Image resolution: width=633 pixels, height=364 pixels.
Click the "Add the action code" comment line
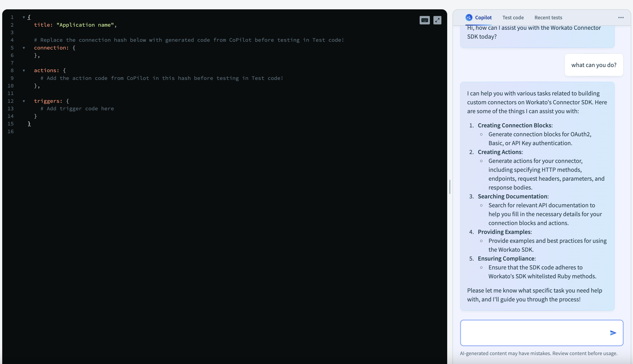pos(162,78)
